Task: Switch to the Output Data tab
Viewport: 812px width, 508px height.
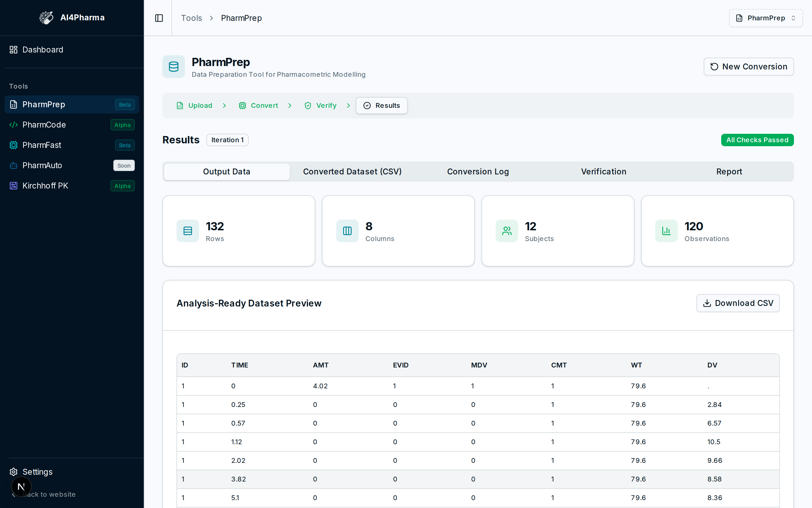Action: (226, 172)
